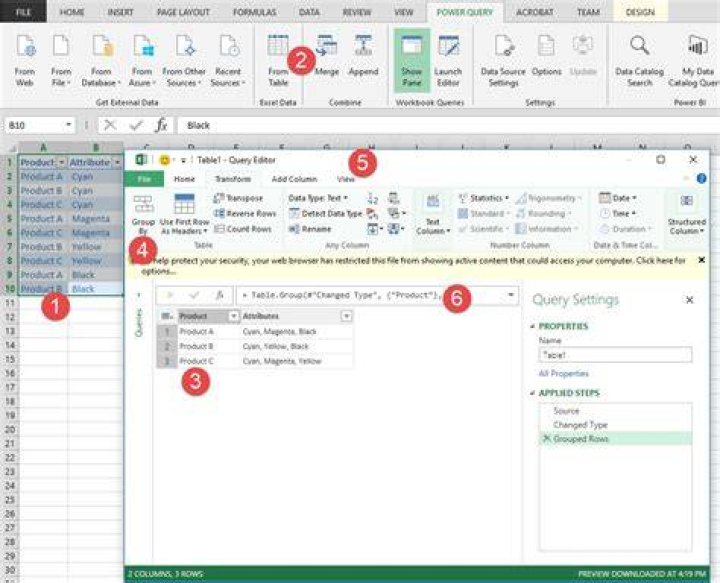
Task: Open the Product column filter in Query Editor
Action: click(234, 316)
